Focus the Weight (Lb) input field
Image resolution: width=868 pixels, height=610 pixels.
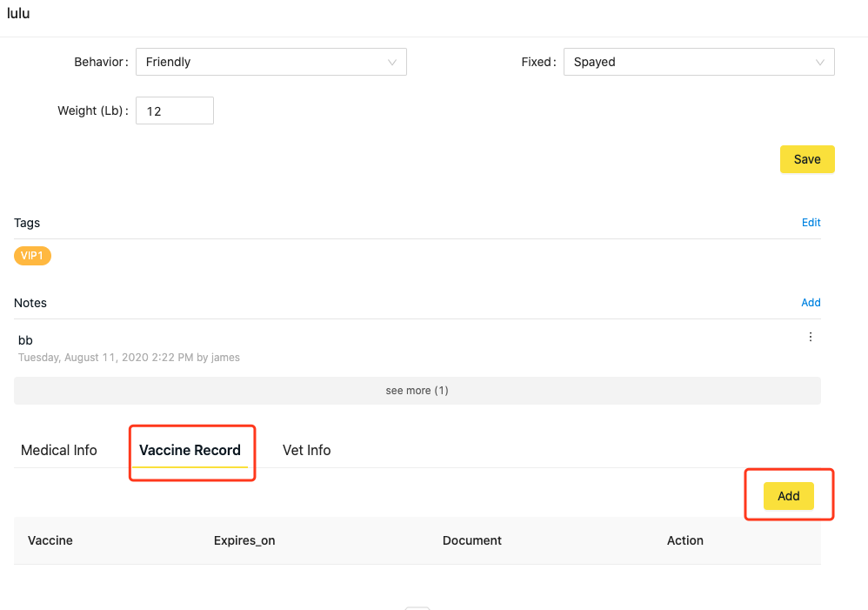pyautogui.click(x=174, y=111)
